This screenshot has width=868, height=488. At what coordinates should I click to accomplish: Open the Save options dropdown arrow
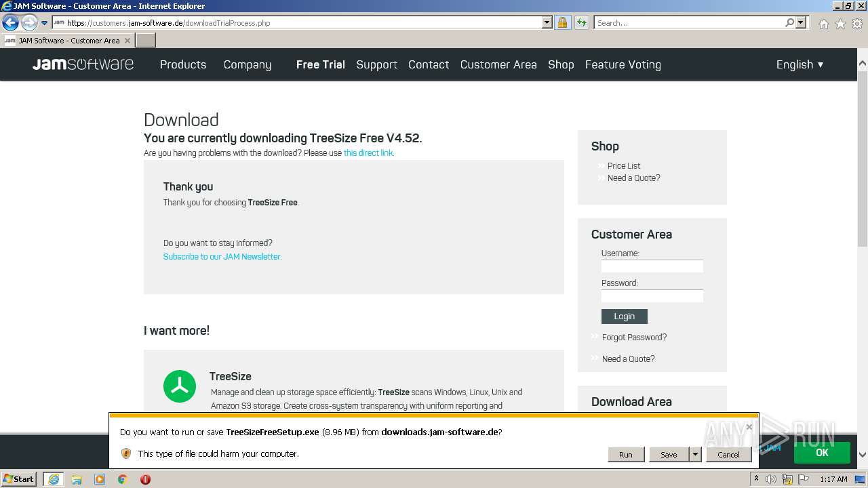pyautogui.click(x=695, y=455)
